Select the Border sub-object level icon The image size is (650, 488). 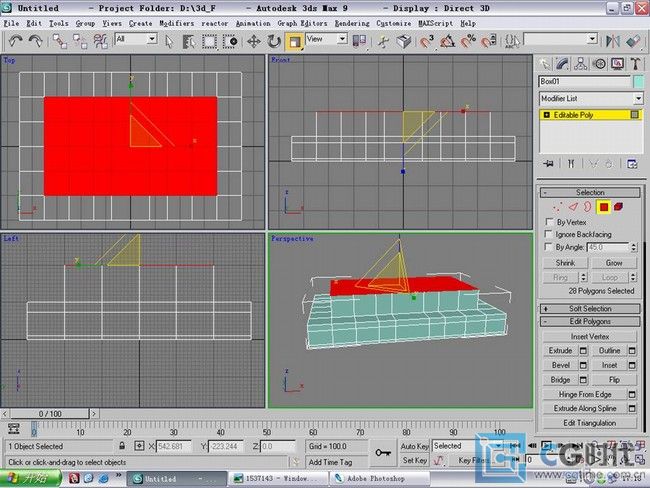click(587, 206)
